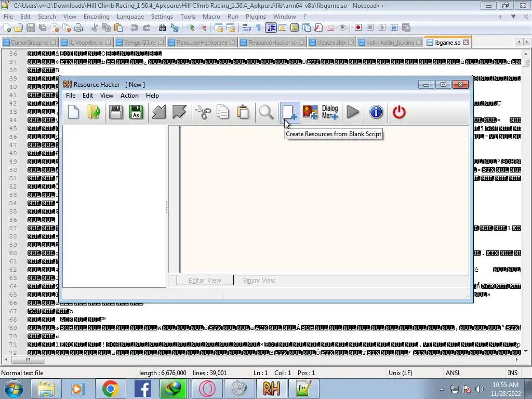Open the Windows Start menu
532x399 pixels.
point(14,389)
